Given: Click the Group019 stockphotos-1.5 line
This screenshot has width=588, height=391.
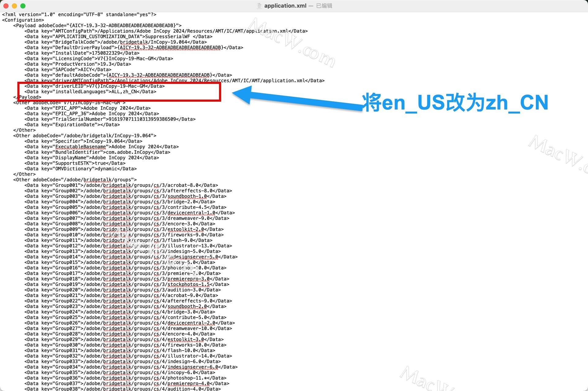Looking at the screenshot, I should click(x=127, y=284).
